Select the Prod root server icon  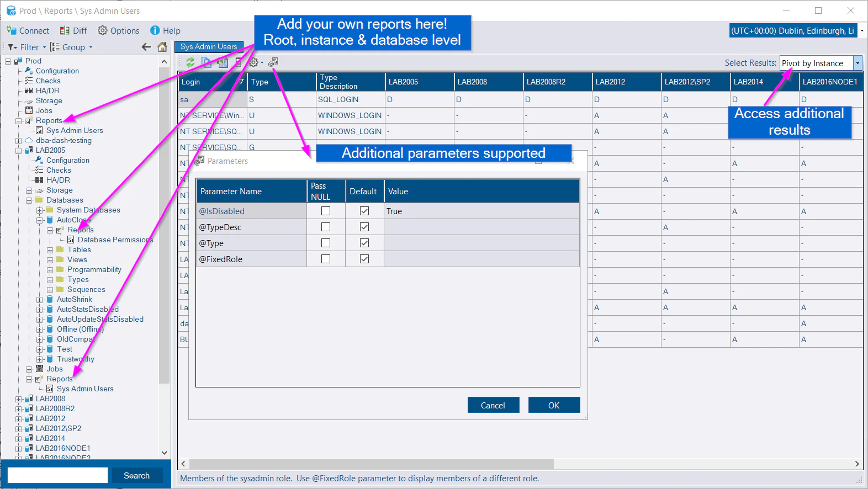[18, 61]
